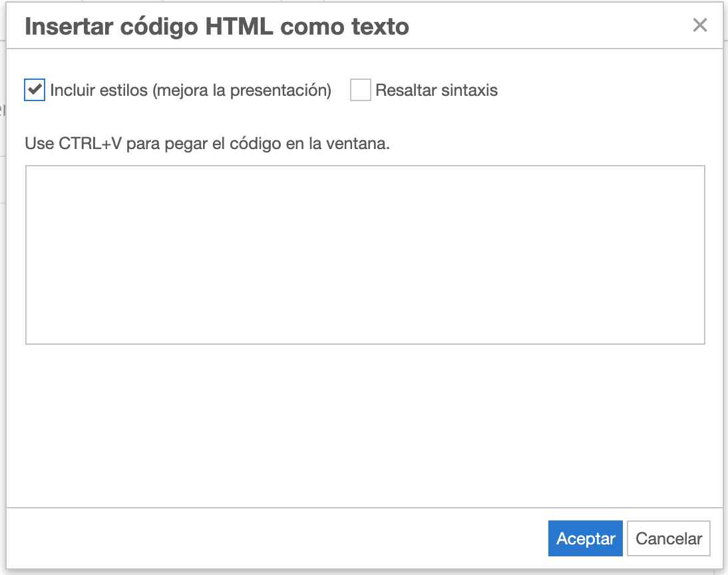This screenshot has width=728, height=575.
Task: Click the 'Resaltar sintaxis' label text
Action: click(x=436, y=91)
